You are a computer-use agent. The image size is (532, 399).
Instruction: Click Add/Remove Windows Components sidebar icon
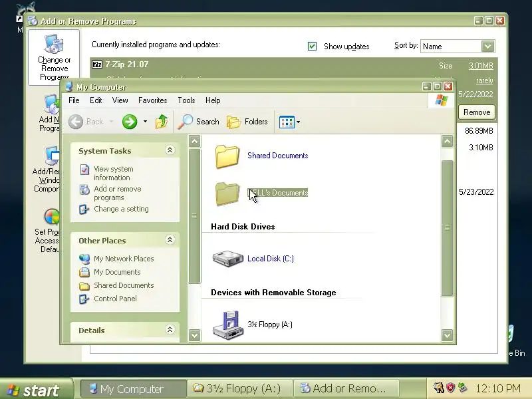pyautogui.click(x=52, y=156)
